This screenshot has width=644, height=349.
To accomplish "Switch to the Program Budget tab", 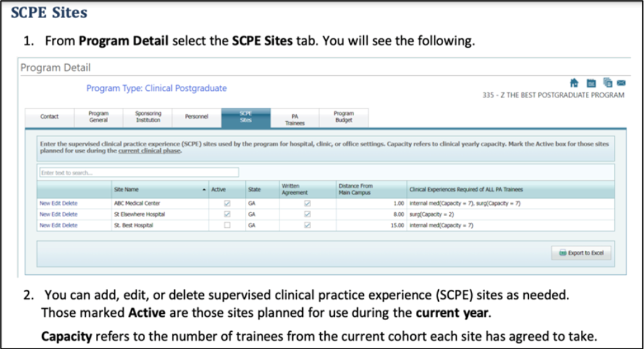I will (344, 117).
